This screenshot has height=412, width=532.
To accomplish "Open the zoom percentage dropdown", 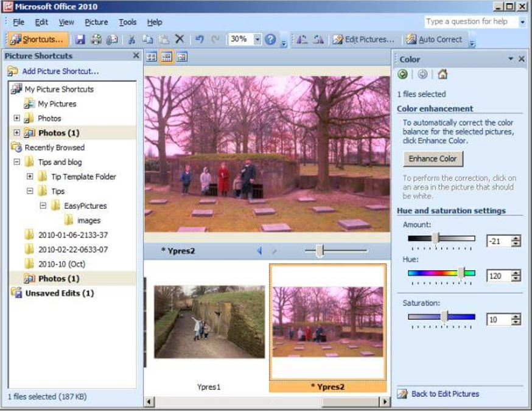I will pyautogui.click(x=258, y=39).
